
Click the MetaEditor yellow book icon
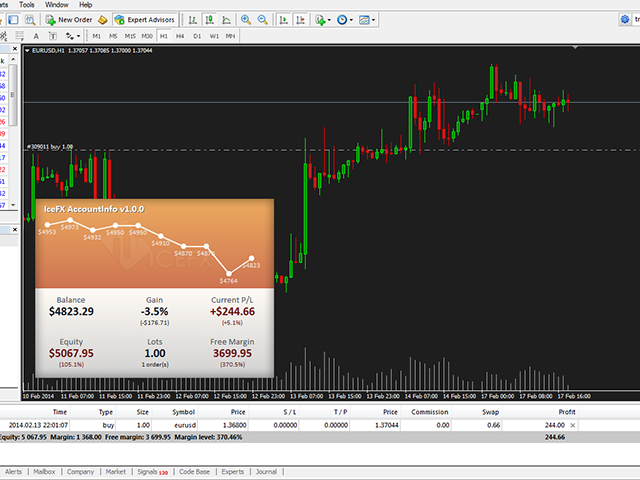point(103,20)
